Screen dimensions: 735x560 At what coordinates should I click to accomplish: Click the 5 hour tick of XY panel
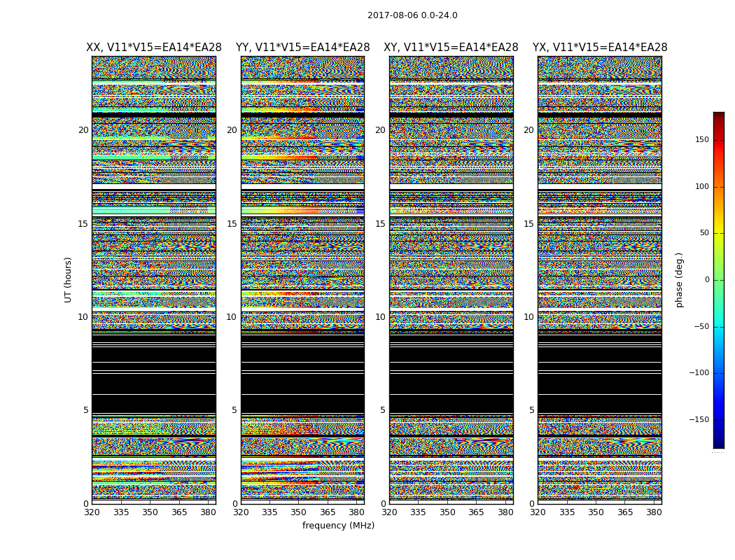coord(383,411)
